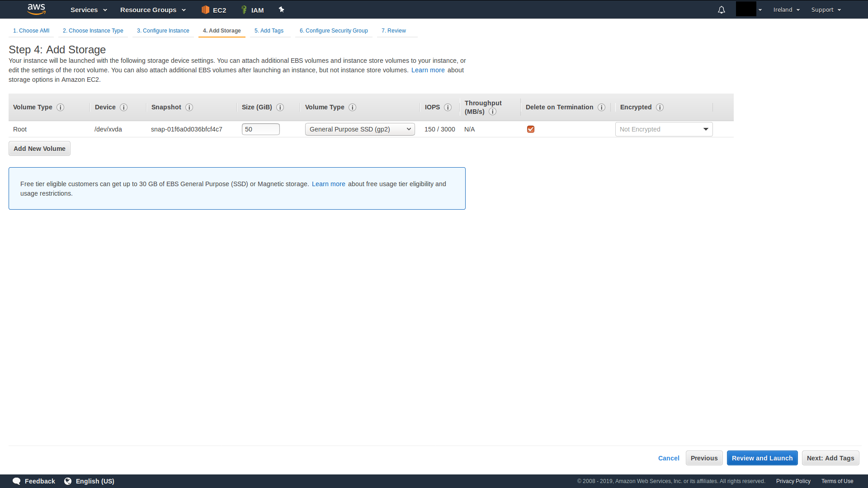Enable encryption for the root volume
The width and height of the screenshot is (868, 488).
coord(664,129)
